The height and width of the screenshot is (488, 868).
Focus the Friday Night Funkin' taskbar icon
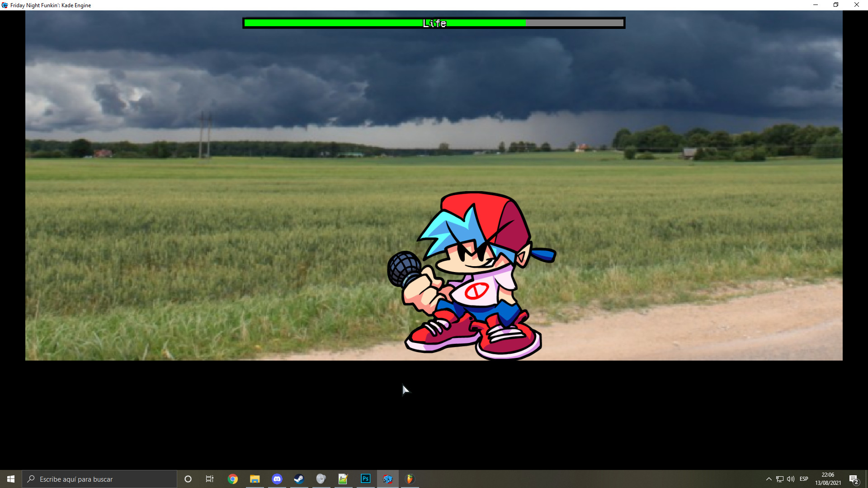click(x=387, y=479)
